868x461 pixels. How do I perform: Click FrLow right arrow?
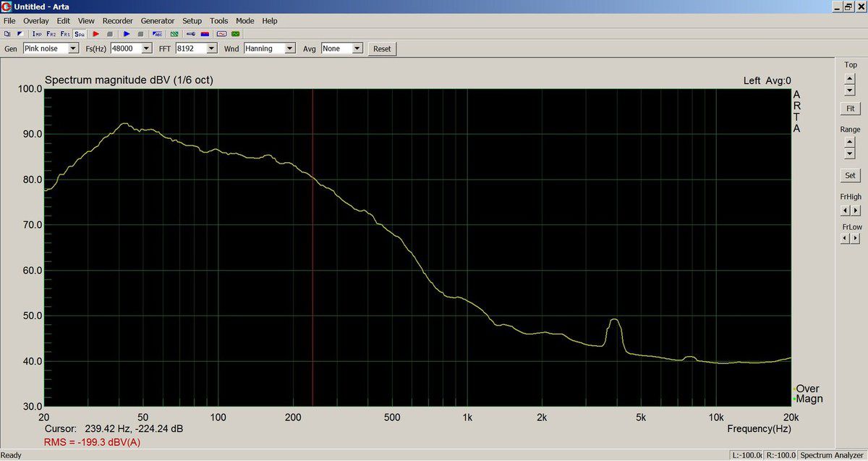point(855,239)
